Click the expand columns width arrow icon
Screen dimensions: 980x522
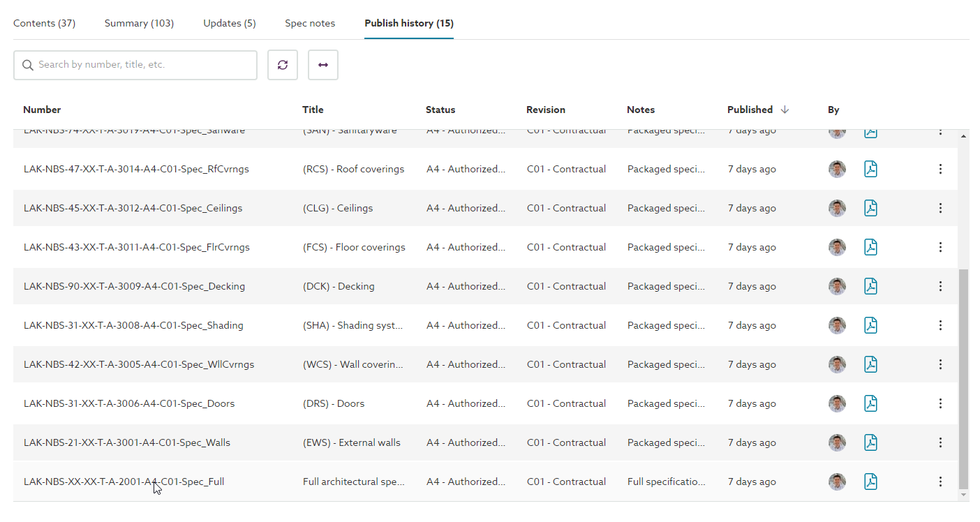pos(323,65)
